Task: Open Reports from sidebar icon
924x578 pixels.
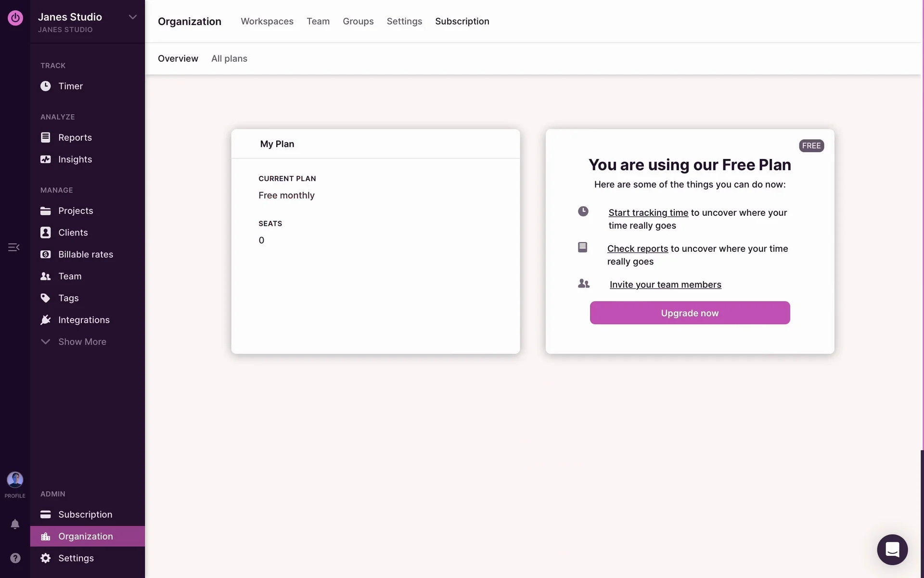Action: [x=45, y=137]
